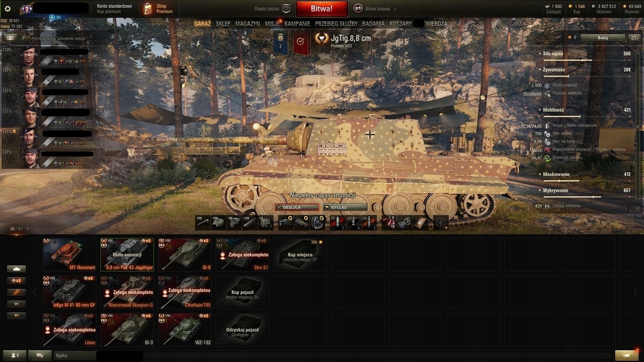
Task: Switch to the KOSZARY tab
Action: tap(401, 24)
